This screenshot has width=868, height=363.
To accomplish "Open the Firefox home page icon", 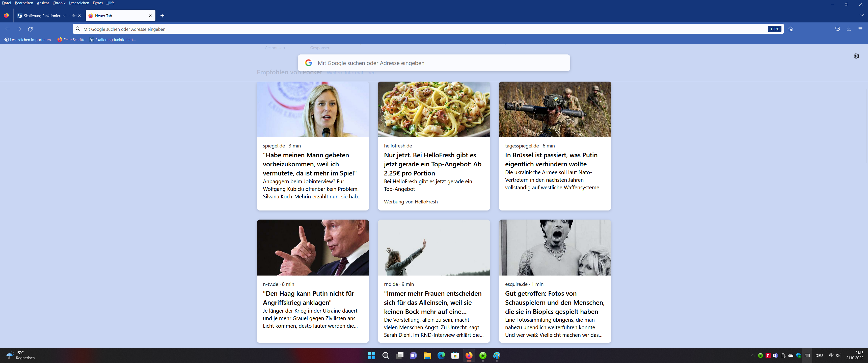I will (791, 29).
